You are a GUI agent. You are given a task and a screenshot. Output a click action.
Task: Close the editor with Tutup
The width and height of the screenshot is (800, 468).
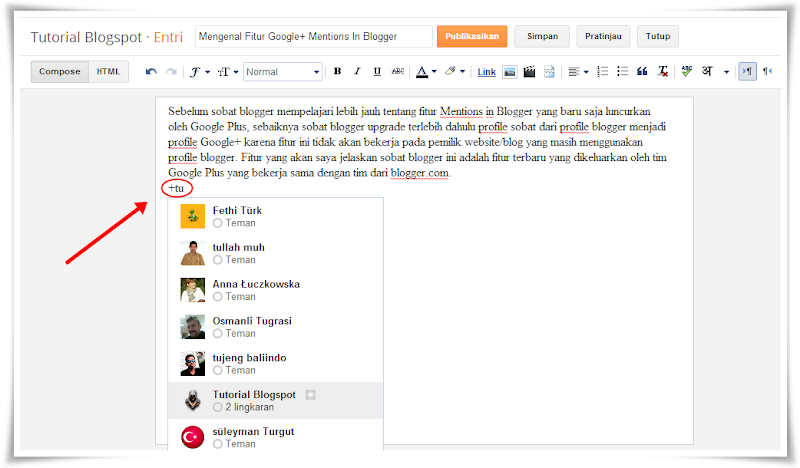[x=658, y=36]
